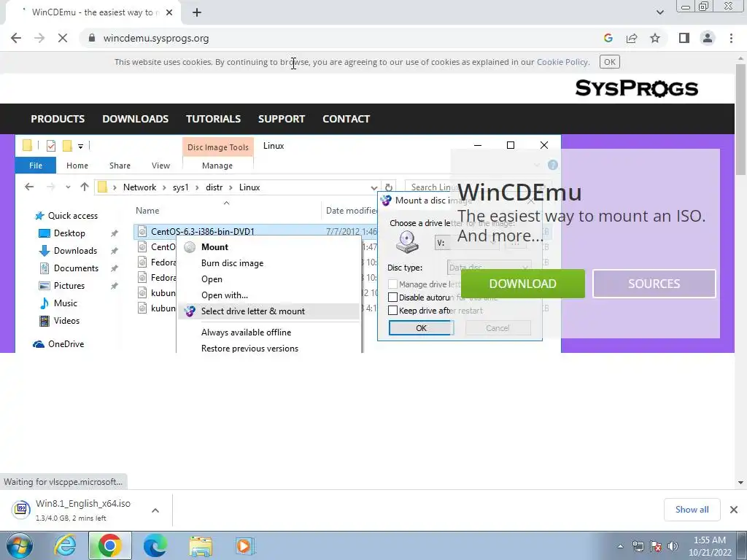
Task: Open the DOWNLOADS menu
Action: (135, 119)
